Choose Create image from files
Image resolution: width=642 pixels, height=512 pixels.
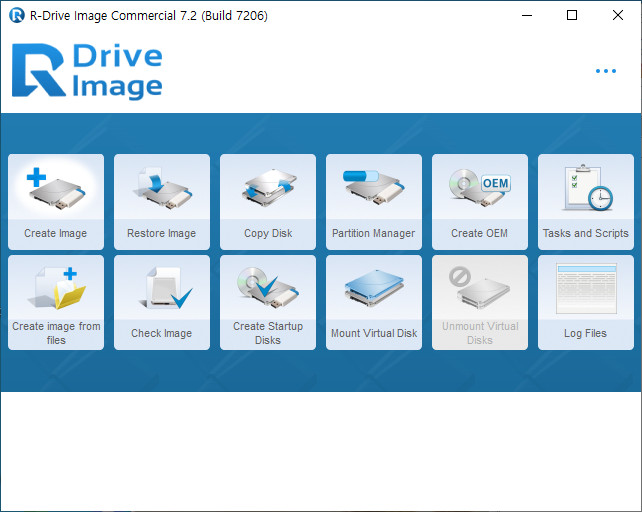pyautogui.click(x=56, y=302)
